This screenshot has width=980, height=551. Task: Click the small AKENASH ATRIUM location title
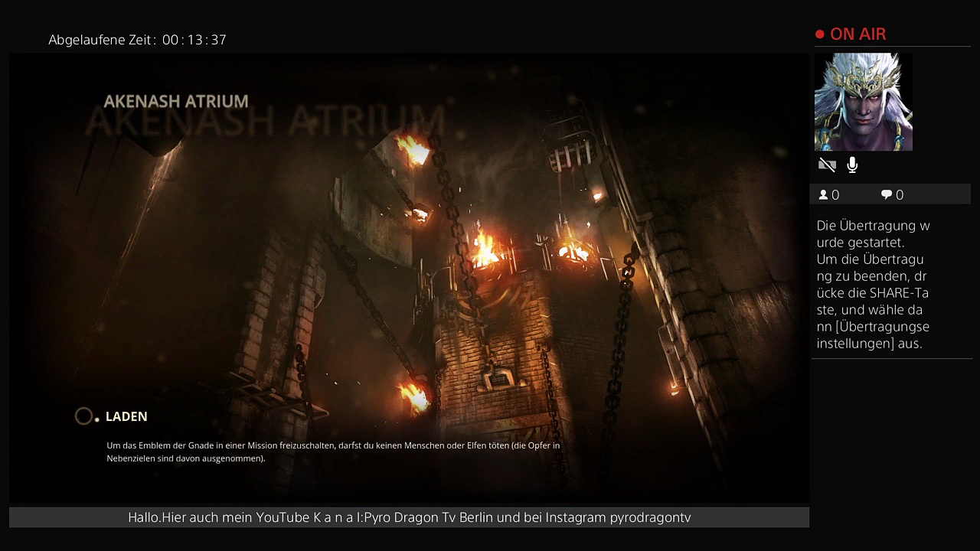176,101
